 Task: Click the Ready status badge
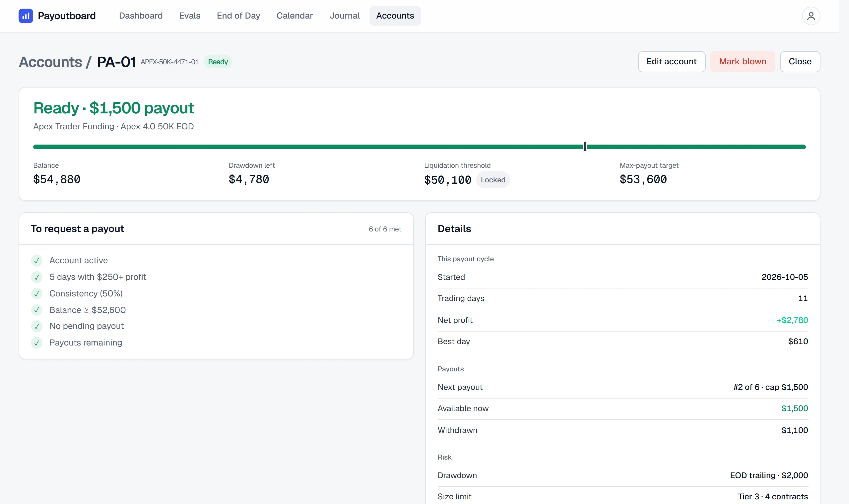click(218, 62)
